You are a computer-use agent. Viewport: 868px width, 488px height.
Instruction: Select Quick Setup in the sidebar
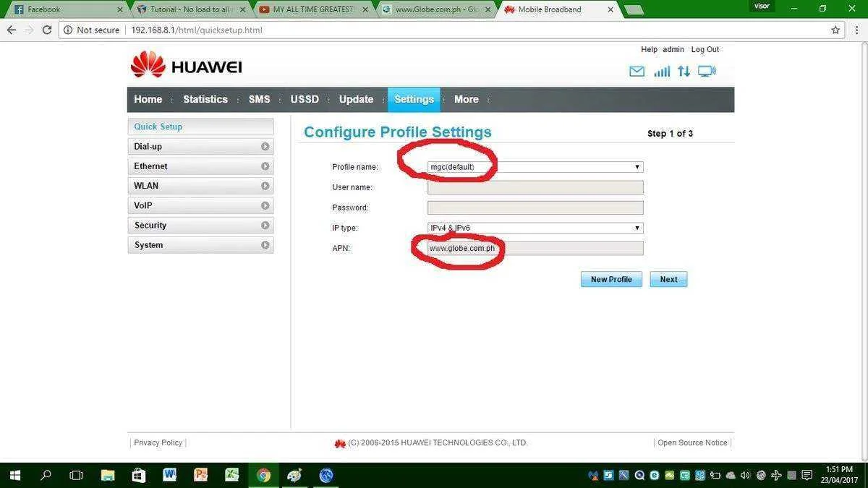200,127
